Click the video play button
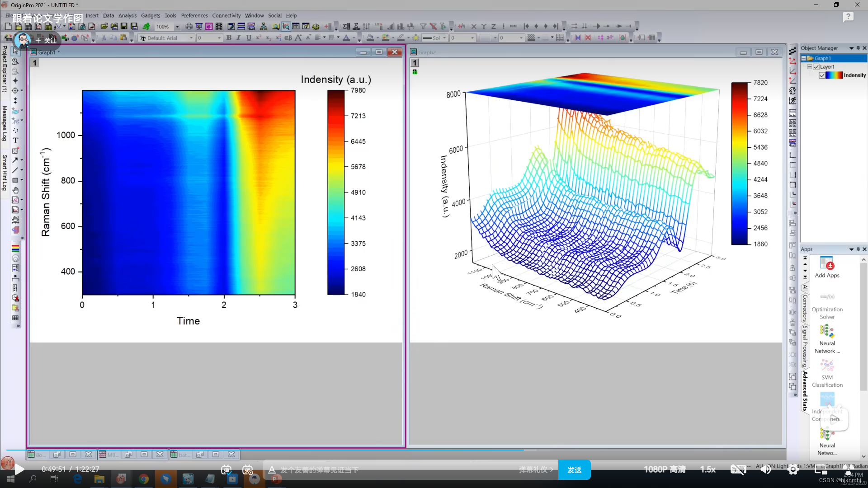 coord(19,469)
